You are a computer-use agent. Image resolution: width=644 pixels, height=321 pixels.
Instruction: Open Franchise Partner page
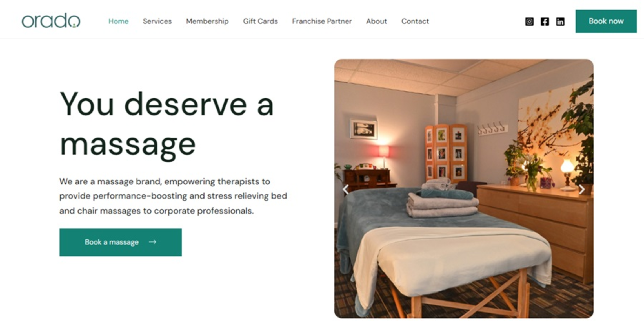[x=322, y=21]
